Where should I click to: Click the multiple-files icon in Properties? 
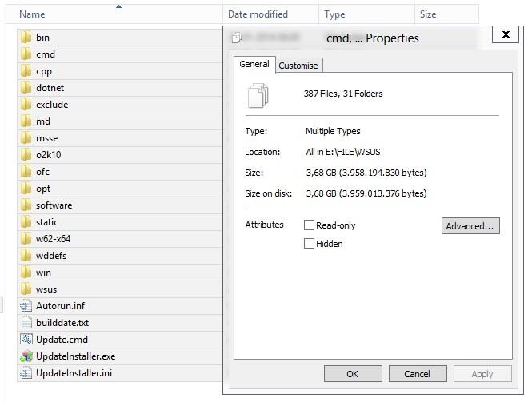coord(258,95)
